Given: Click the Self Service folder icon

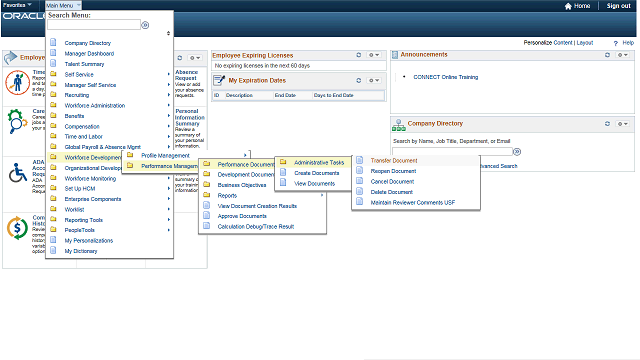Looking at the screenshot, I should [53, 74].
